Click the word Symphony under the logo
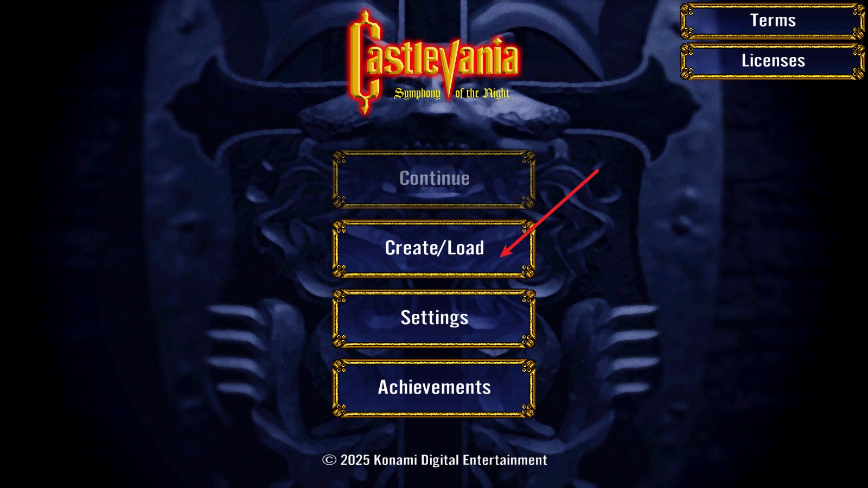Viewport: 868px width, 488px height. [x=417, y=93]
